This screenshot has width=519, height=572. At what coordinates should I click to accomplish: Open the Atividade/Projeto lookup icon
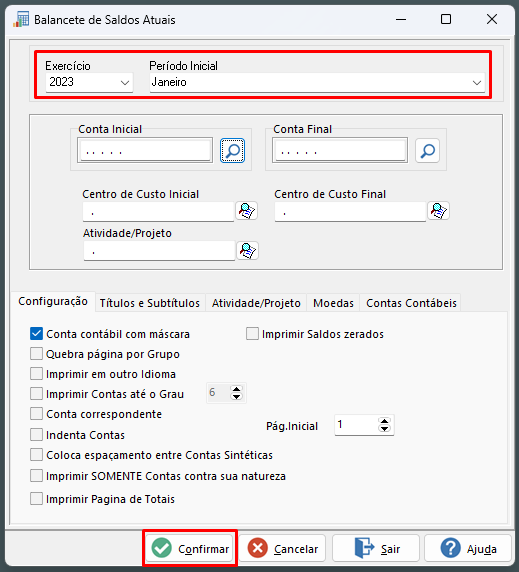(247, 250)
